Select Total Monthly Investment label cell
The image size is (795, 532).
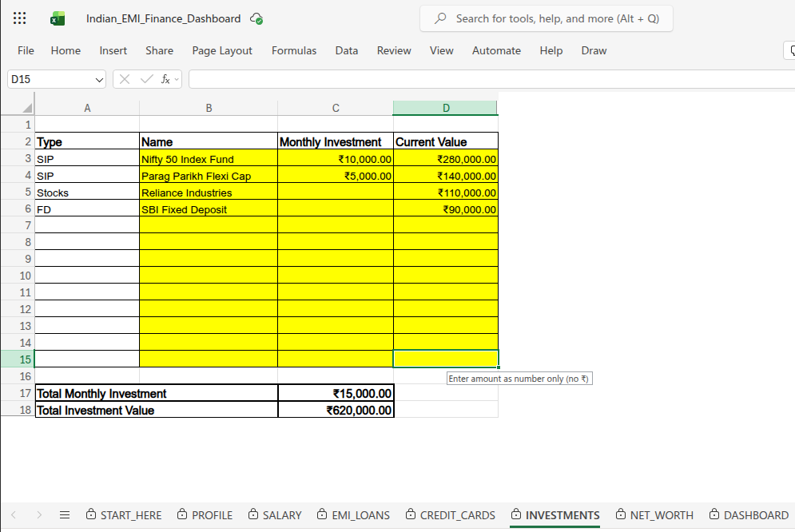157,393
